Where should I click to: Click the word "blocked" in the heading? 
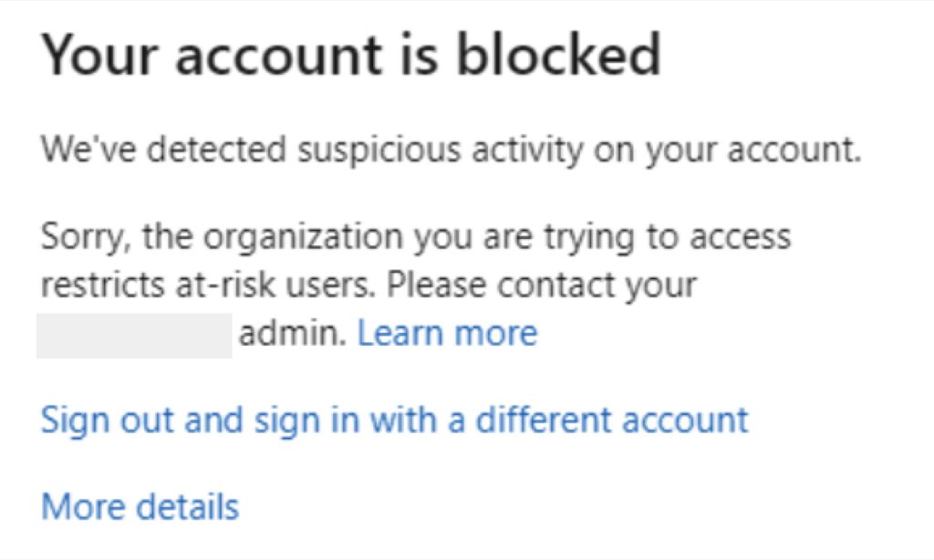(558, 57)
